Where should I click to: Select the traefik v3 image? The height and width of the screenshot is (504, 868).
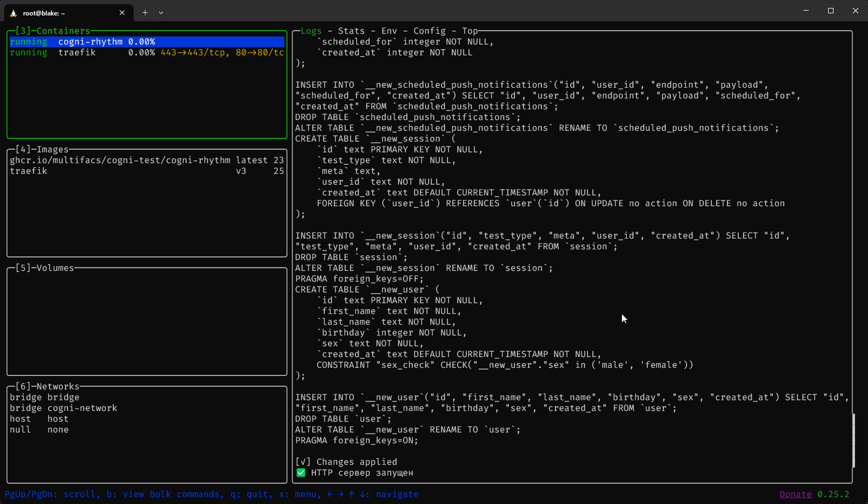pos(147,171)
